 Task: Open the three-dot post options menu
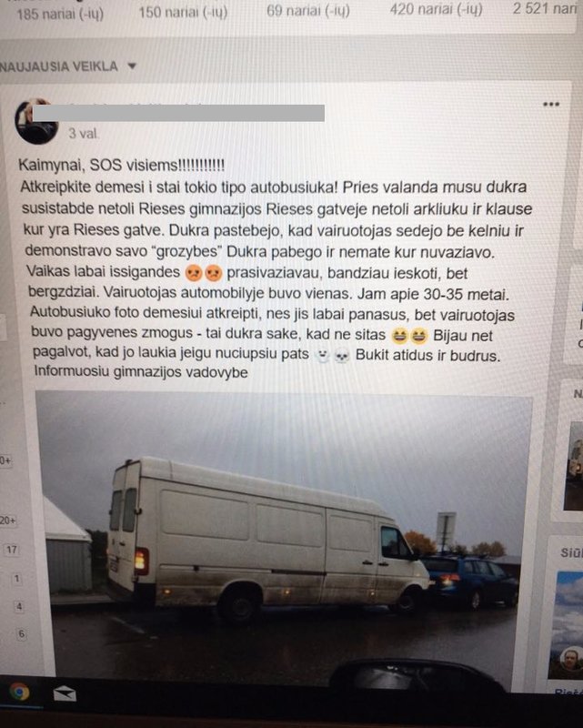click(551, 104)
